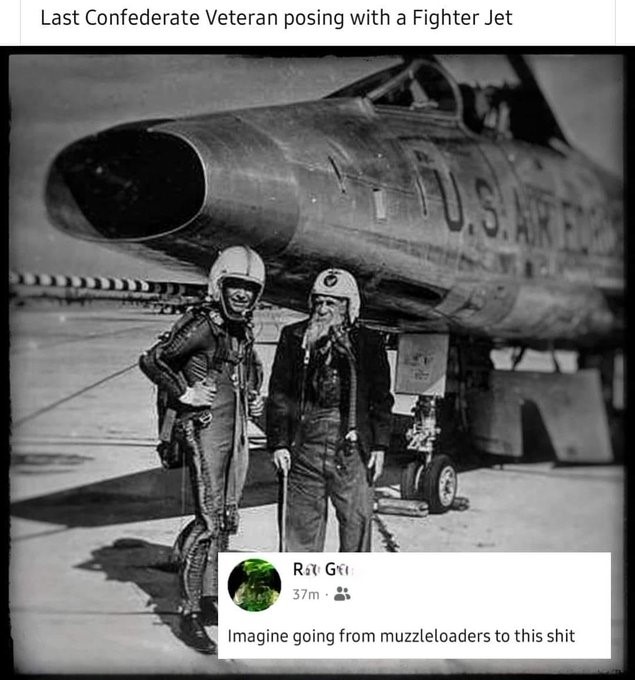635x680 pixels.
Task: Click the veteran's walking cane
Action: 282,507
